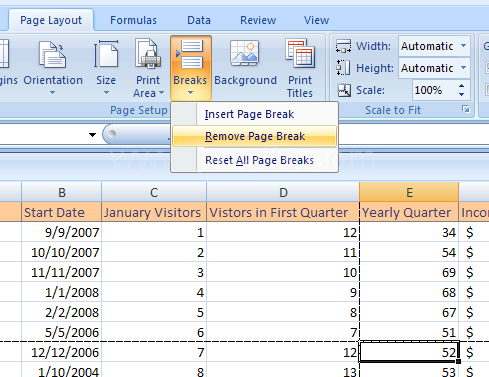Open the Review ribbon tab
This screenshot has width=489, height=377.
point(258,20)
